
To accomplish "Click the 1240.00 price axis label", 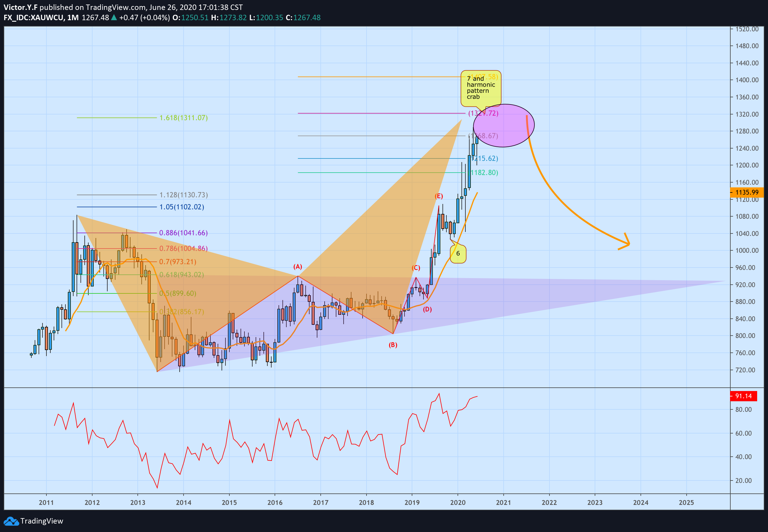I will [747, 148].
